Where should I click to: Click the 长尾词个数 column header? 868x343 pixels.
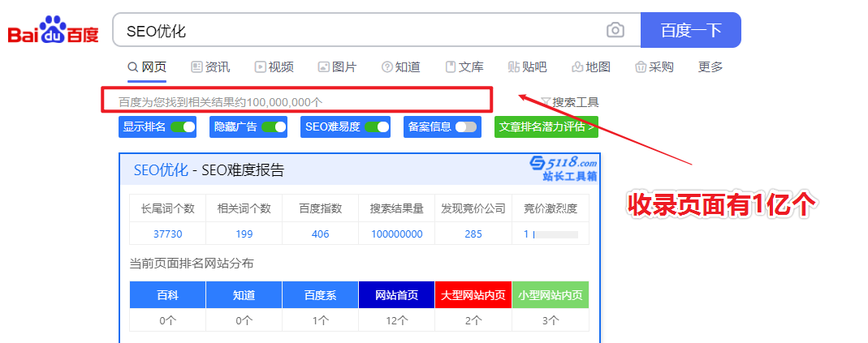[x=168, y=208]
